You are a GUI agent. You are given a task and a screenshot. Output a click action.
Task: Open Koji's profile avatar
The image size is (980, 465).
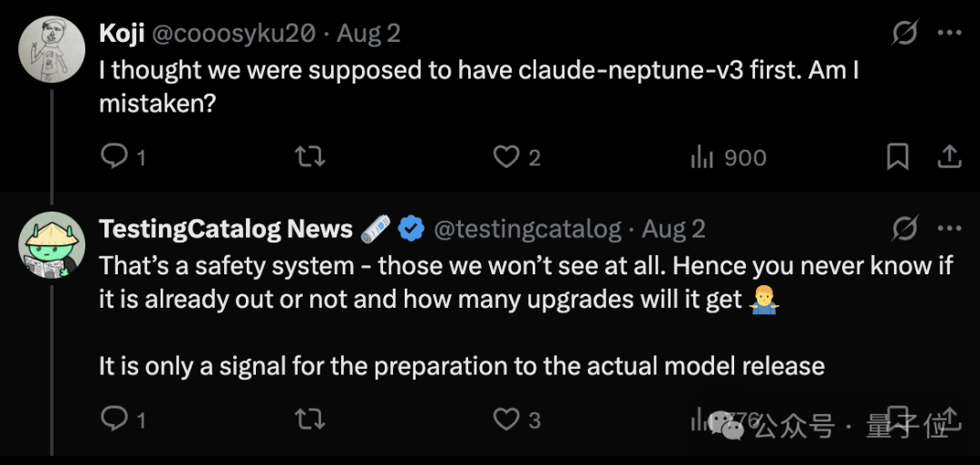[52, 49]
